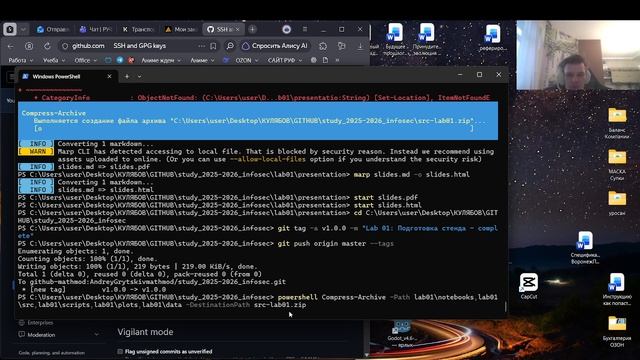Select Инструкция как попасть Word document
The height and width of the screenshot is (360, 640).
tap(617, 289)
